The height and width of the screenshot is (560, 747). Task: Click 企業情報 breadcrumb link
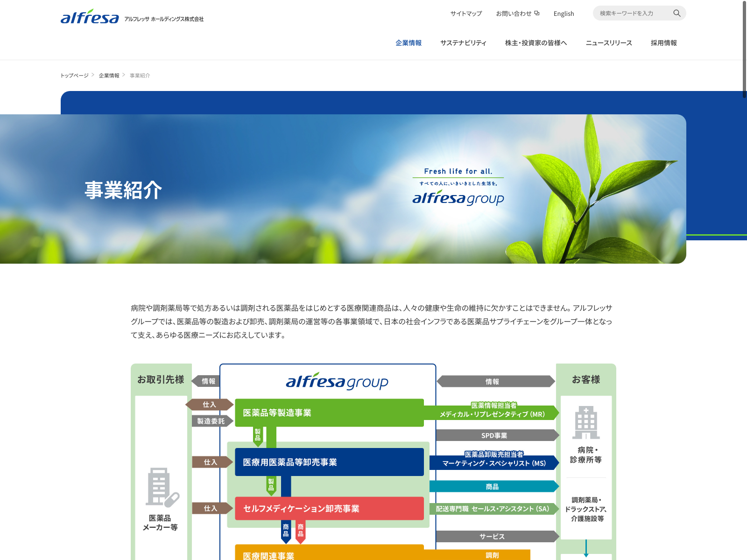click(109, 76)
